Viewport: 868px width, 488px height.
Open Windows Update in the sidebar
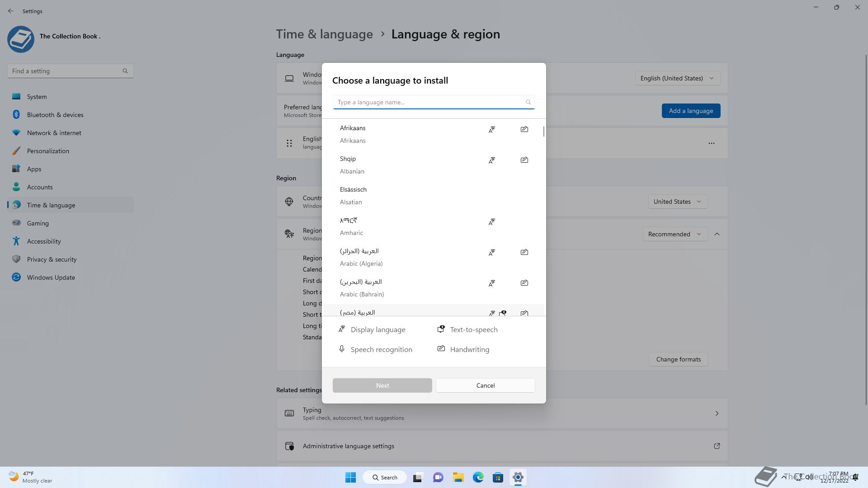[51, 277]
